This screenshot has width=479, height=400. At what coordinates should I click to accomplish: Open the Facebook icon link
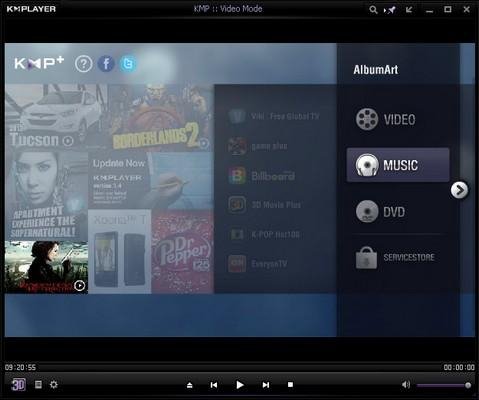point(106,63)
